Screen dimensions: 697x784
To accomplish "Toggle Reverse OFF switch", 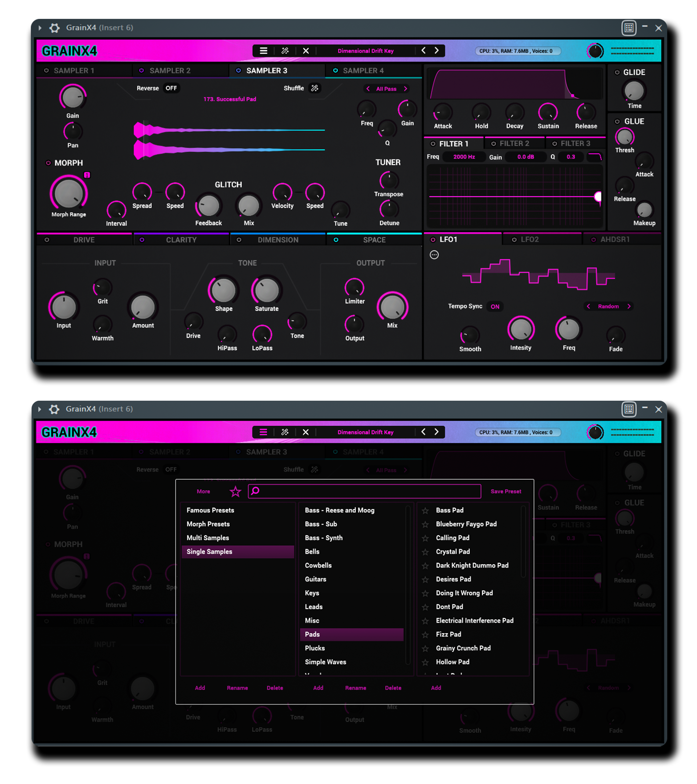I will pos(171,88).
